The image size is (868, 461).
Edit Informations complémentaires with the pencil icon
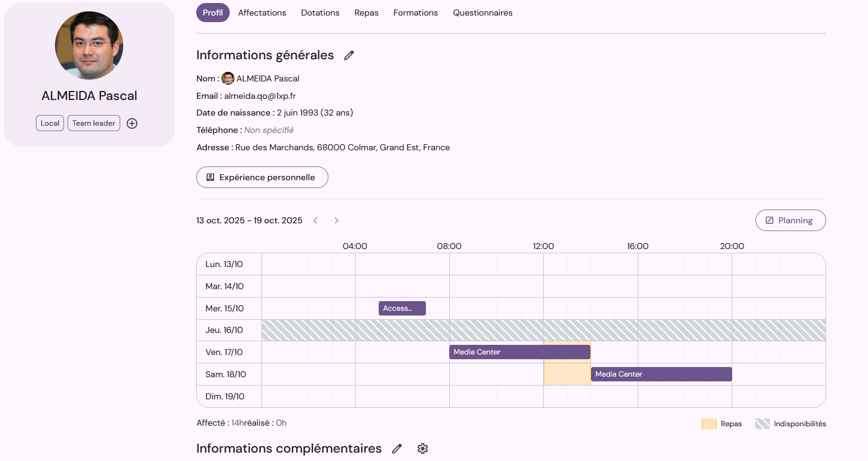[x=397, y=448]
